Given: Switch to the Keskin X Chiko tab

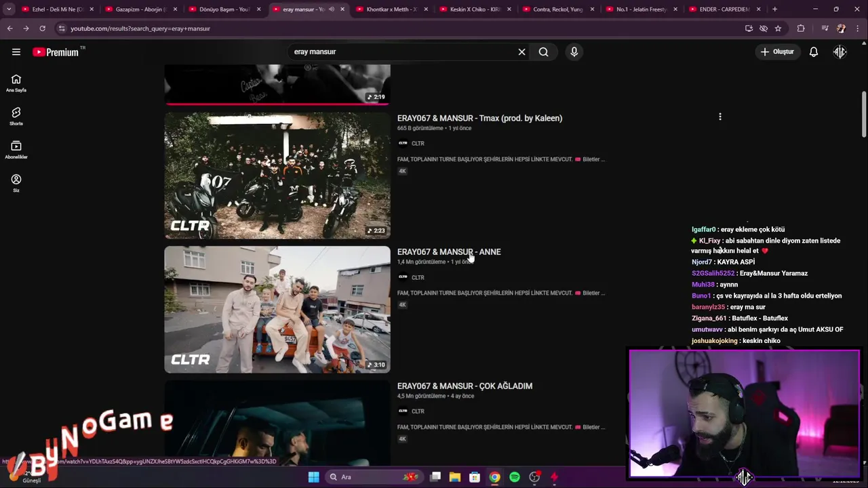Looking at the screenshot, I should click(475, 9).
